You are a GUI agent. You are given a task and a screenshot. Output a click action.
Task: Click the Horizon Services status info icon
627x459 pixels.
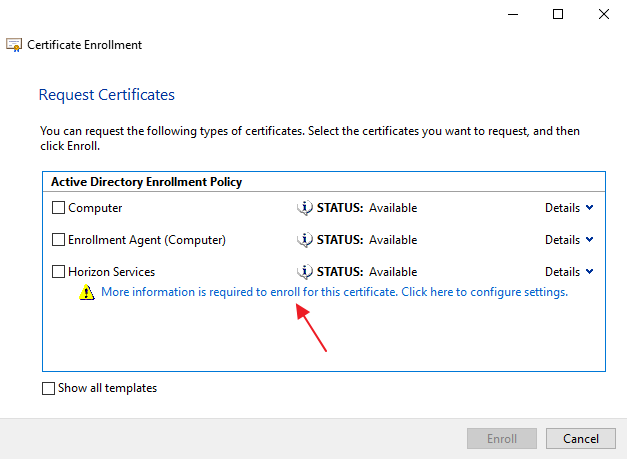305,272
